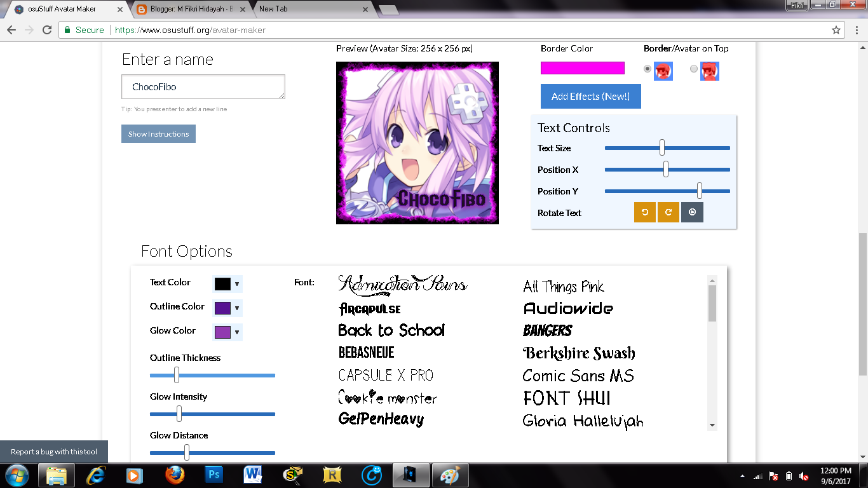This screenshot has width=868, height=488.
Task: Rotate the text counterclockwise
Action: [x=644, y=212]
